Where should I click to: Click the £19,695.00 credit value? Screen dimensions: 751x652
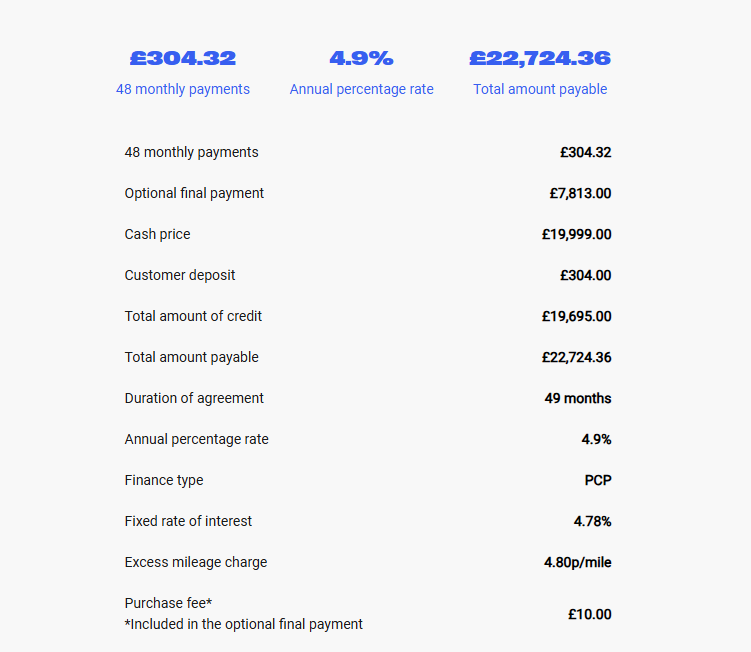(x=576, y=316)
